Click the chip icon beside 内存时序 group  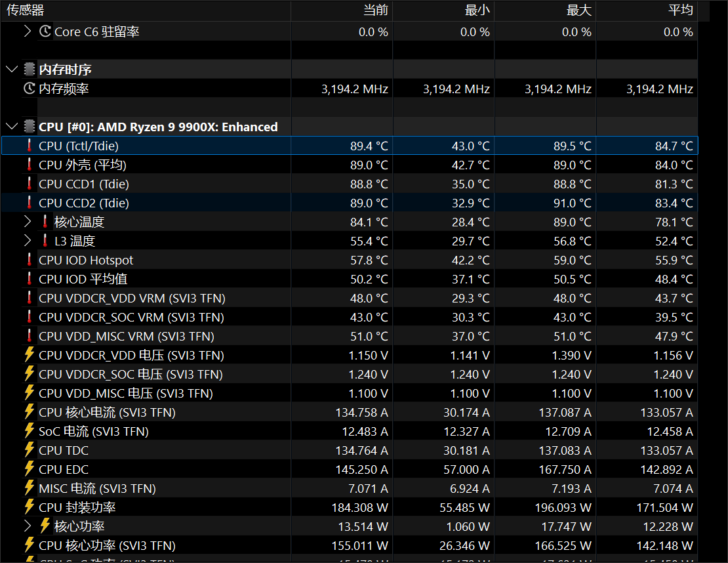click(30, 70)
